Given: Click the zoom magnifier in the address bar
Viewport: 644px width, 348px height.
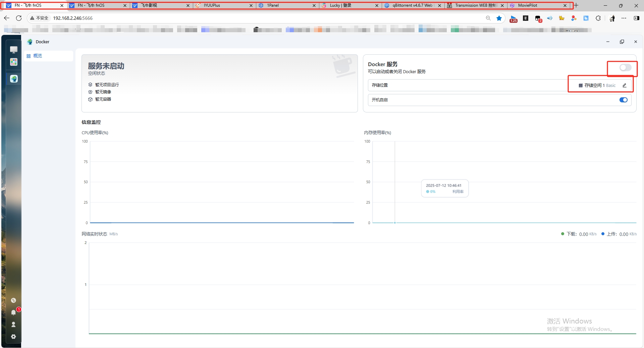Looking at the screenshot, I should [488, 18].
